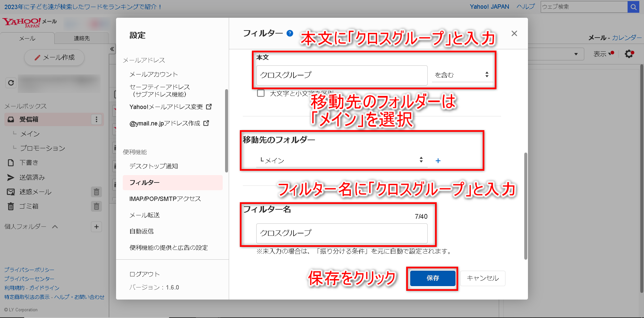This screenshot has width=644, height=318.
Task: Click the plus icon to add a destination folder
Action: pos(438,161)
